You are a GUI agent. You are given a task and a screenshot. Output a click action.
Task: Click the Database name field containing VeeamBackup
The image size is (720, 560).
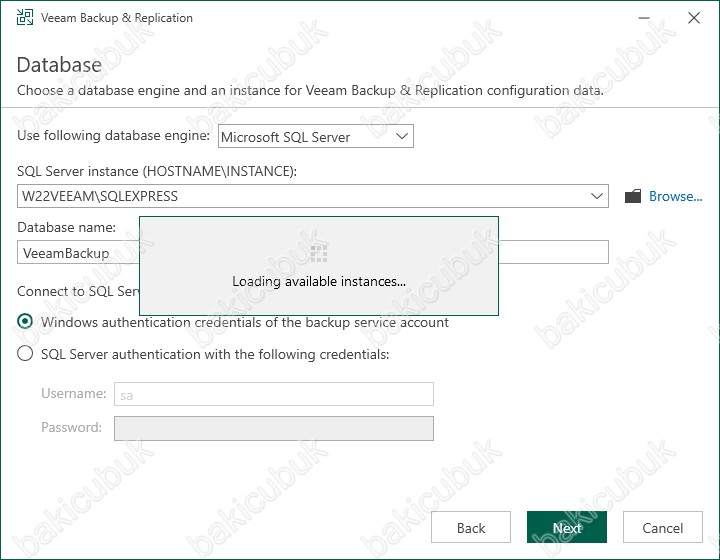313,252
